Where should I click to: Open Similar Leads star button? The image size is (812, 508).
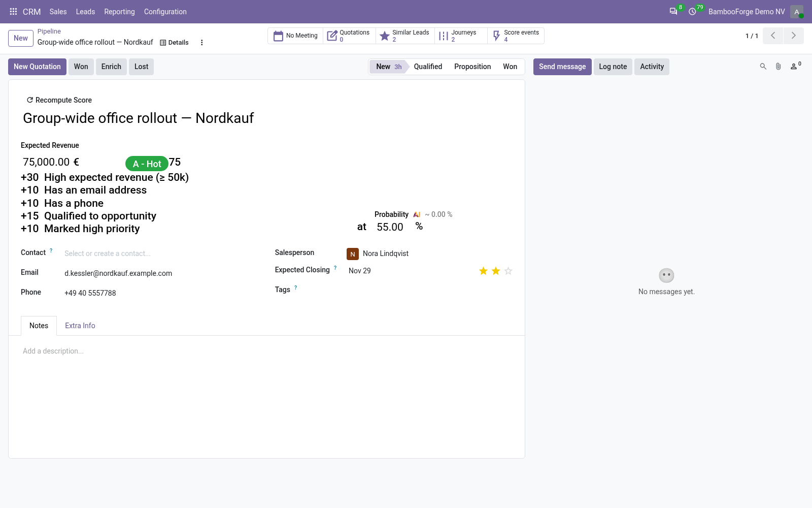[x=405, y=36]
